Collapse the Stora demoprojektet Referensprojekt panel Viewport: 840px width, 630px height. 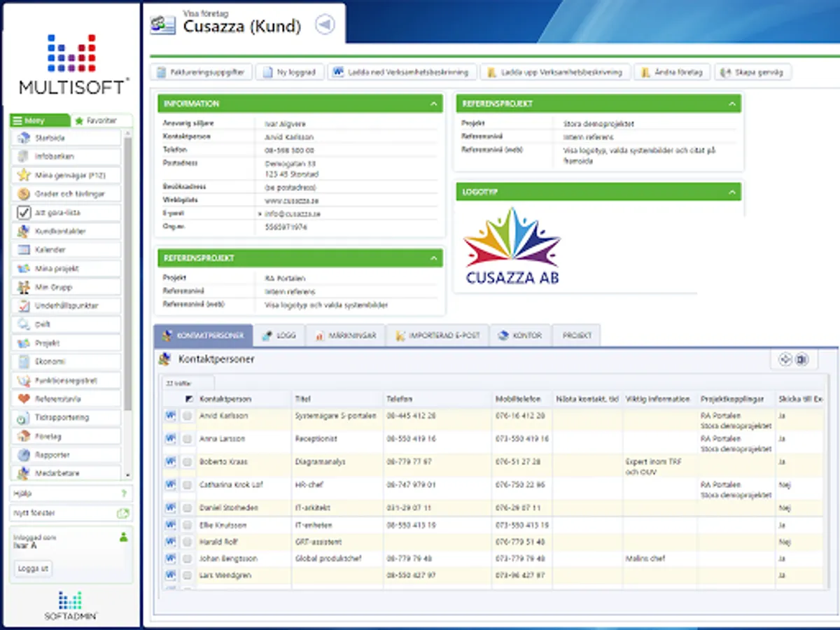pyautogui.click(x=732, y=104)
